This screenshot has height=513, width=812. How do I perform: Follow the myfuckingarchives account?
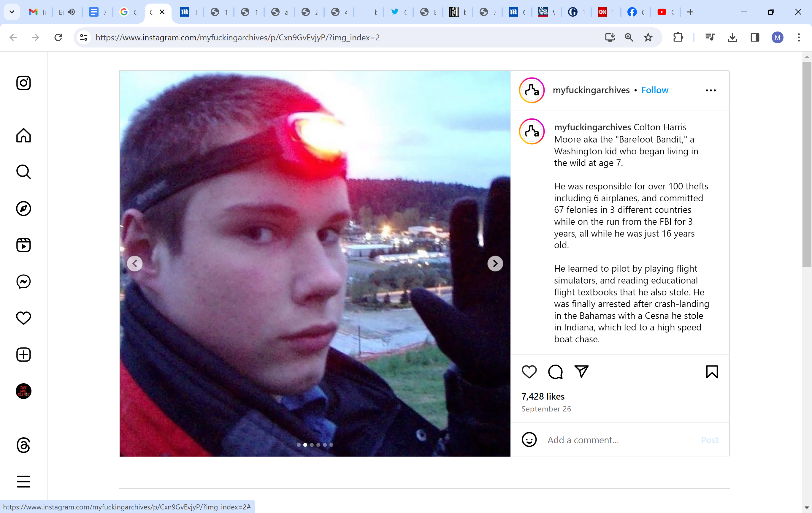point(654,90)
